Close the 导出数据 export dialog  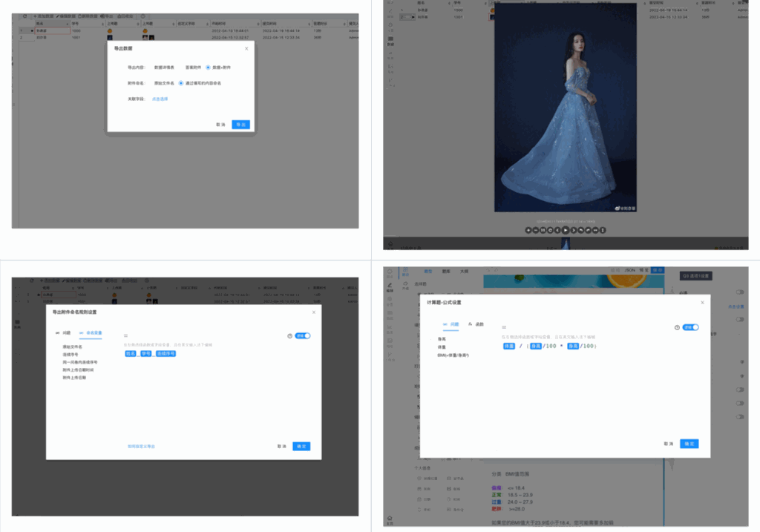click(246, 48)
